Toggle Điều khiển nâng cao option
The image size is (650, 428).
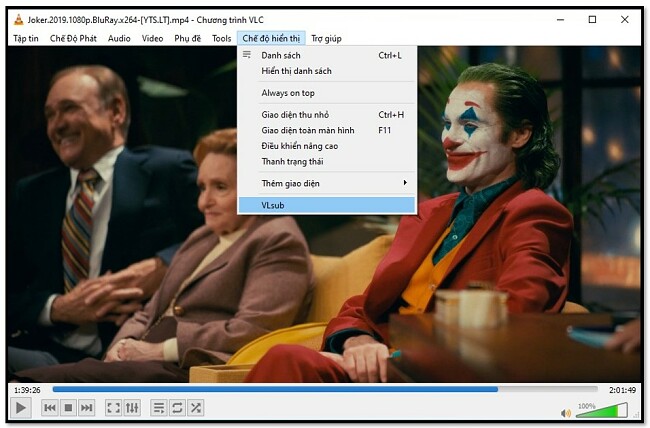327,146
